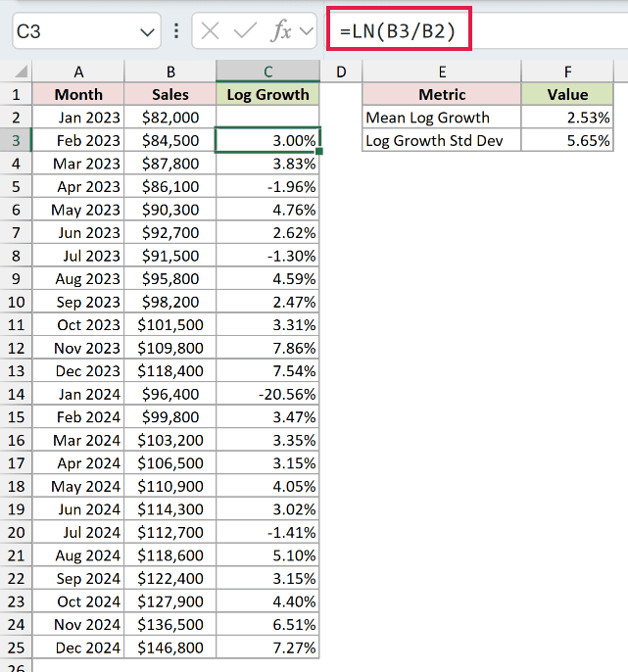Select column D header
The width and height of the screenshot is (628, 672).
tap(341, 72)
